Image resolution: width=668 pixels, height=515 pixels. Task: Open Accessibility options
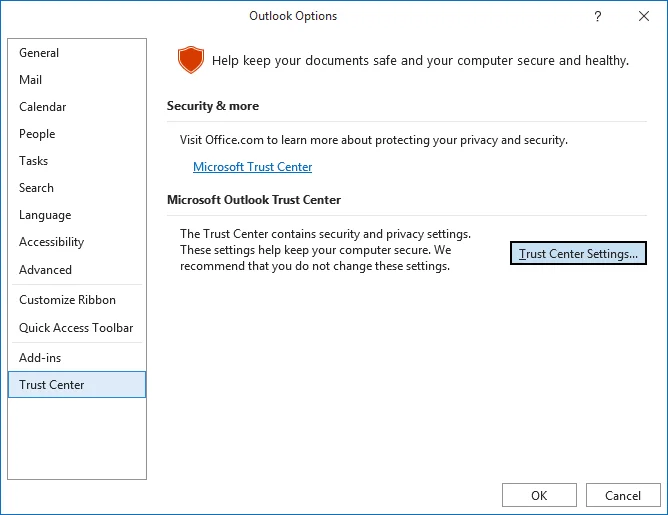[77, 242]
